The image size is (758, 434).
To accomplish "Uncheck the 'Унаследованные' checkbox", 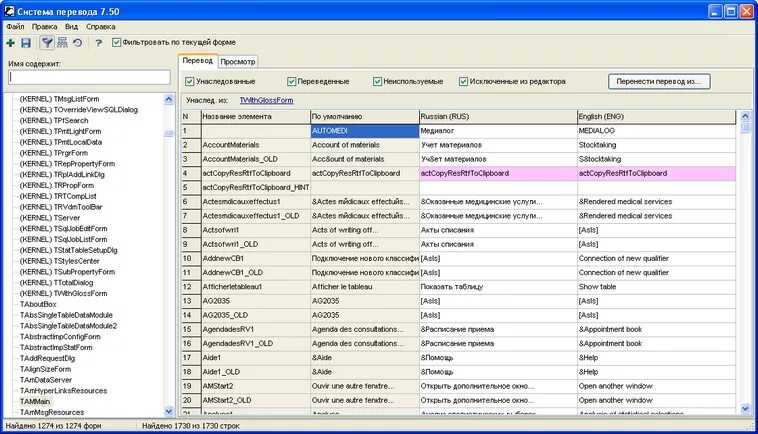I will [x=190, y=82].
